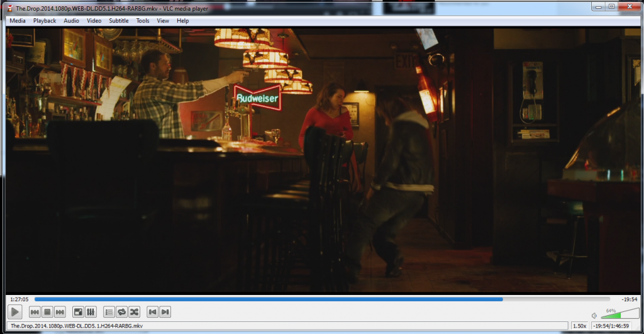Expand the Tools menu

click(x=143, y=21)
